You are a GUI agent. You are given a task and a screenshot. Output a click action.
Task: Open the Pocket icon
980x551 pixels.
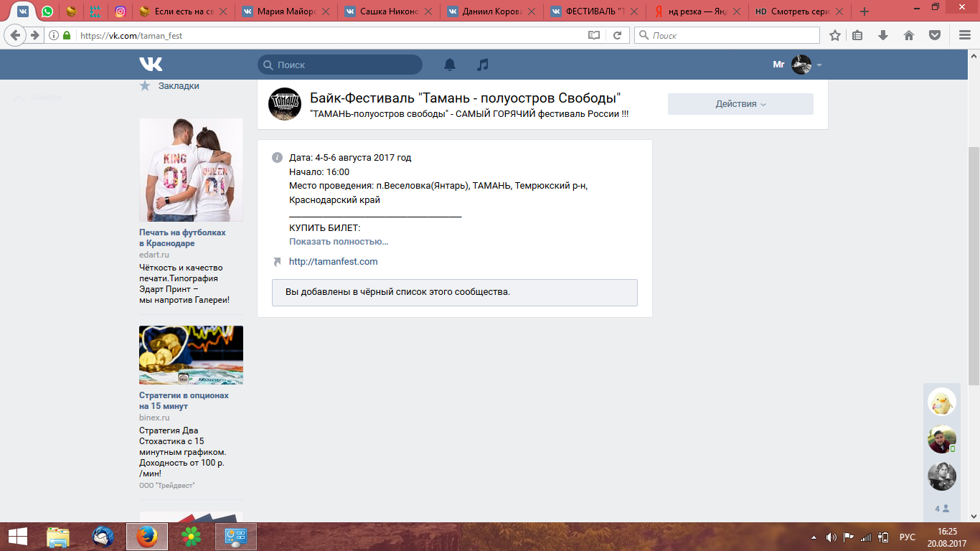[x=935, y=35]
